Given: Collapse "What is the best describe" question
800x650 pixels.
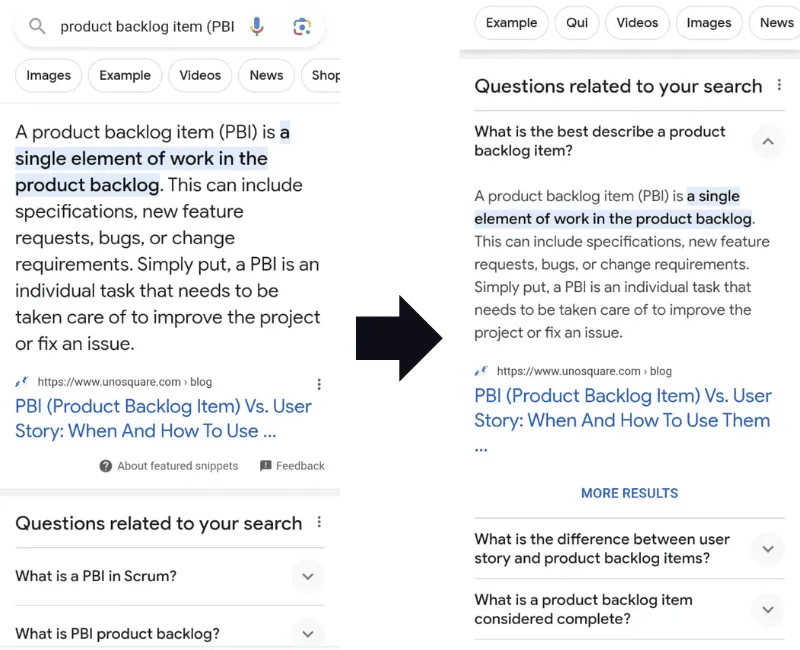Looking at the screenshot, I should click(767, 142).
